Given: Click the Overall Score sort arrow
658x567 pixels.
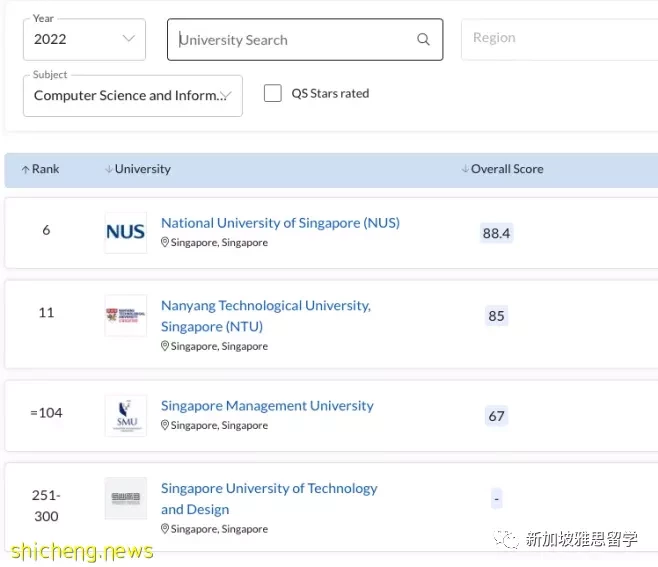Looking at the screenshot, I should point(465,169).
